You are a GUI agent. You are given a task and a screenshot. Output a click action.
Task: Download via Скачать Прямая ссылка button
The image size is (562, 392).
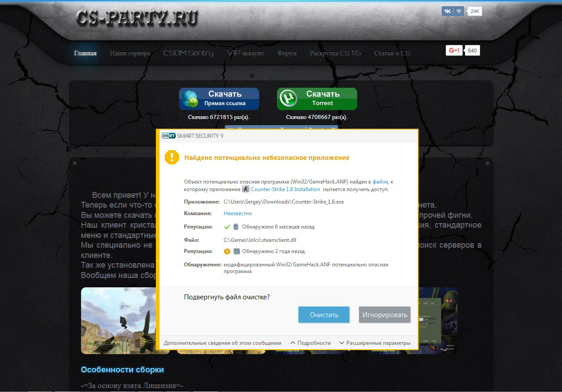click(x=219, y=98)
